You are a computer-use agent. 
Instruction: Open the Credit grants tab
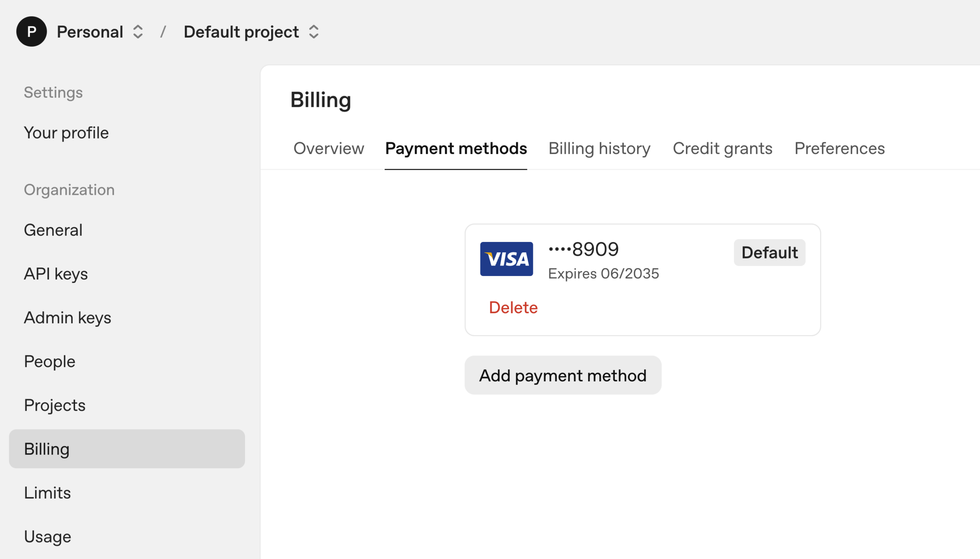pyautogui.click(x=722, y=149)
